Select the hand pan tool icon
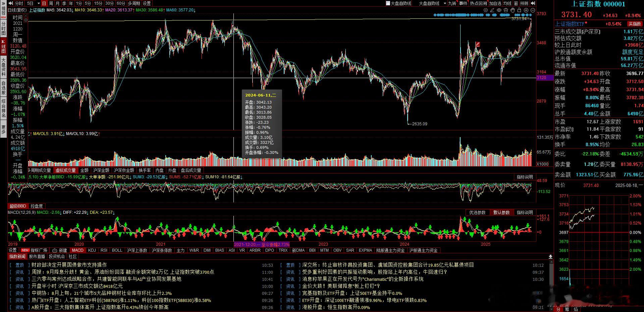Viewport: 644px width, 312px height. pos(513,10)
